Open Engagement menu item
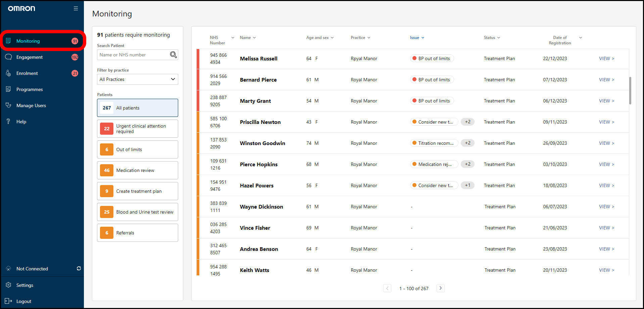Viewport: 644px width, 309px height. click(x=30, y=57)
